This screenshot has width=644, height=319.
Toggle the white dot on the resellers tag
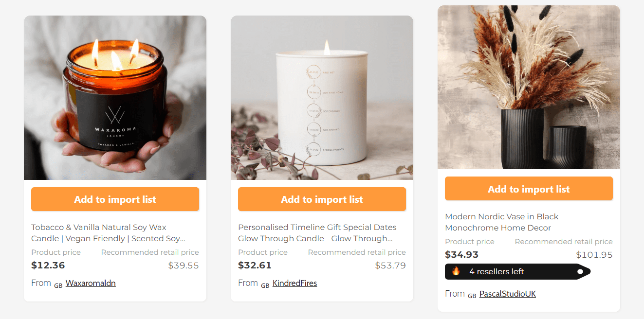click(580, 271)
